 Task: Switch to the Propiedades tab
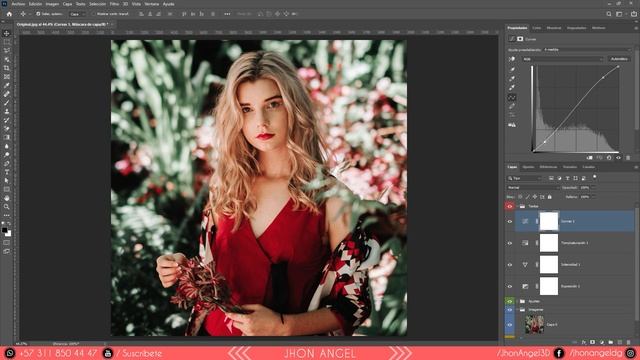[517, 28]
